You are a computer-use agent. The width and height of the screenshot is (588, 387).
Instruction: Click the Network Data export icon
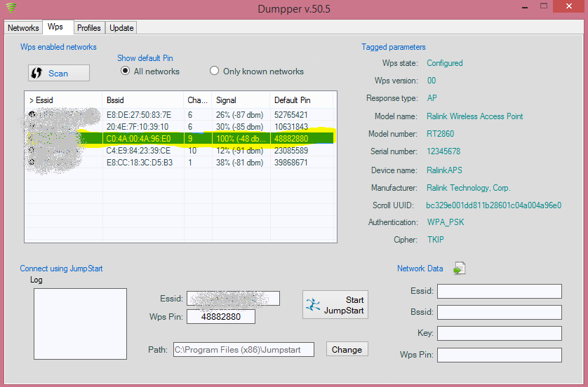coord(460,269)
